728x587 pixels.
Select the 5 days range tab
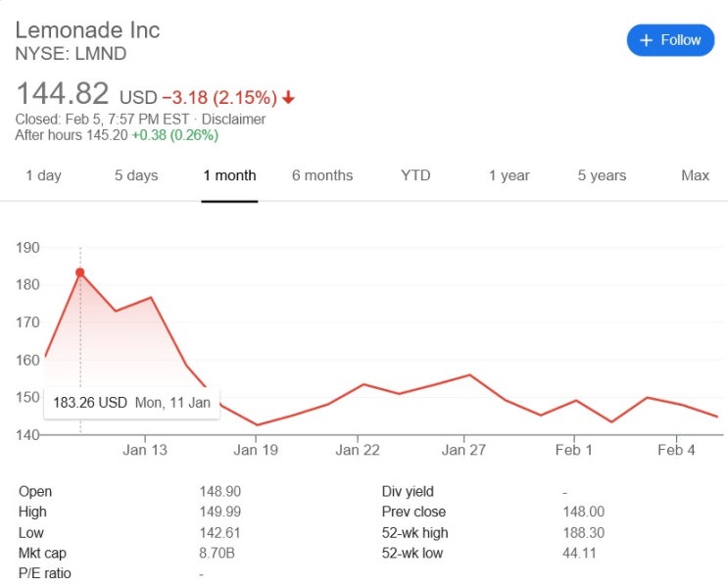tap(135, 175)
